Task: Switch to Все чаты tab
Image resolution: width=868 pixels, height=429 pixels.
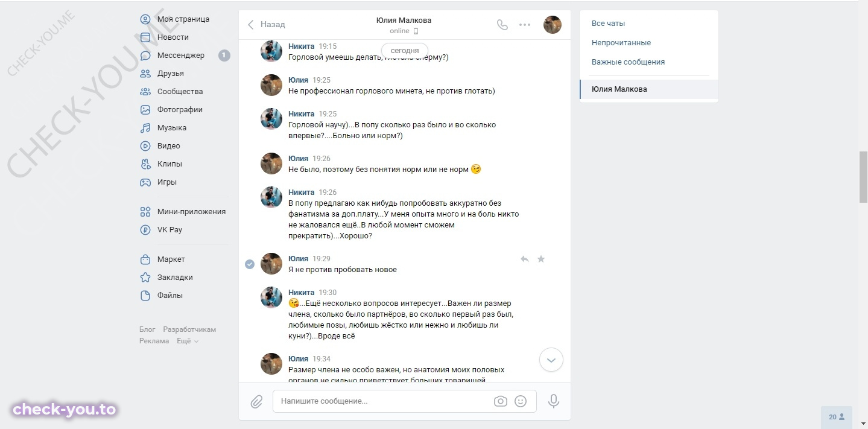Action: 608,24
